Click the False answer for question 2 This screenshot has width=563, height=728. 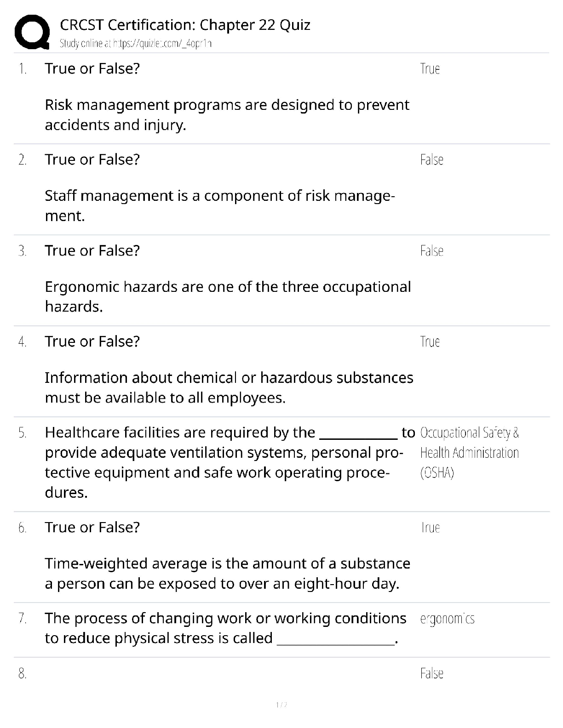431,160
